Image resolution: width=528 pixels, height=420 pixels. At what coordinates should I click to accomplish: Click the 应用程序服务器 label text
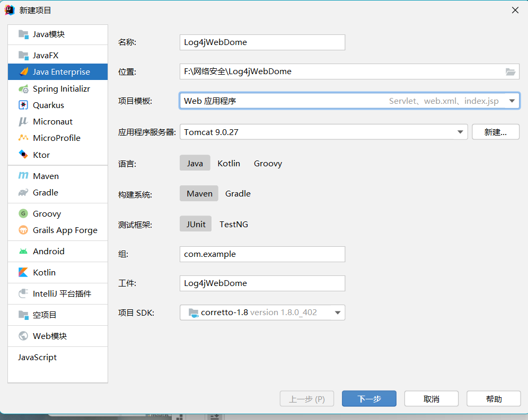[147, 132]
